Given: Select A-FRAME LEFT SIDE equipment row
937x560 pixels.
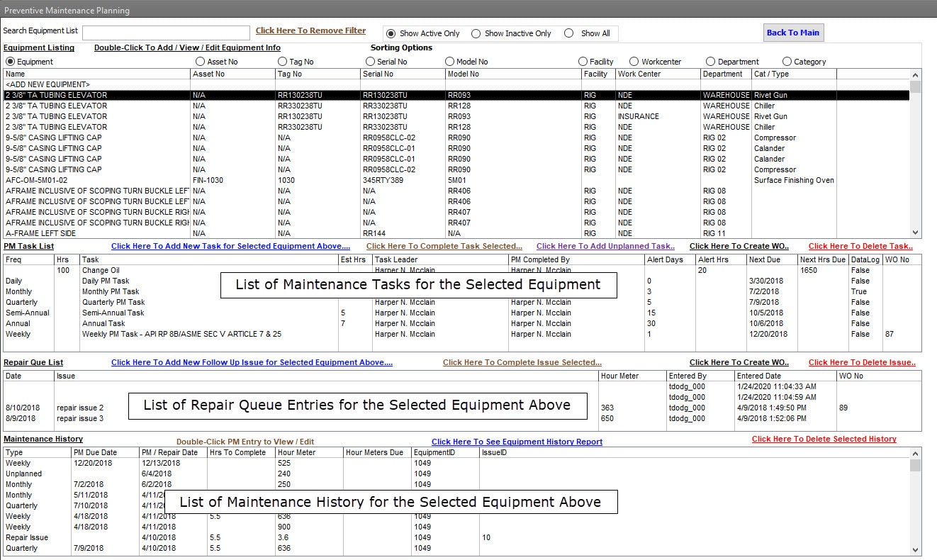Looking at the screenshot, I should click(456, 233).
